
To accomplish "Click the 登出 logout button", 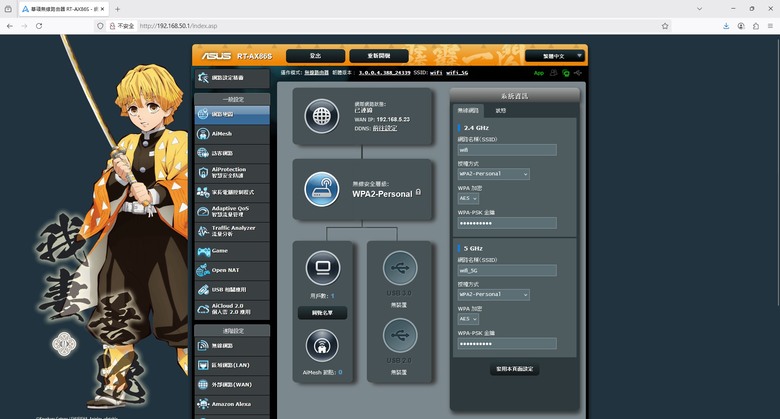I will pos(315,56).
